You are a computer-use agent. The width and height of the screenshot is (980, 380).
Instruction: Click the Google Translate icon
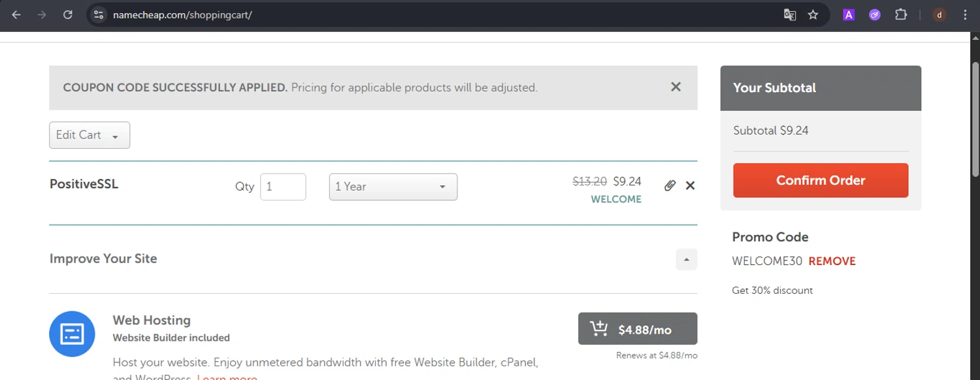pyautogui.click(x=790, y=14)
